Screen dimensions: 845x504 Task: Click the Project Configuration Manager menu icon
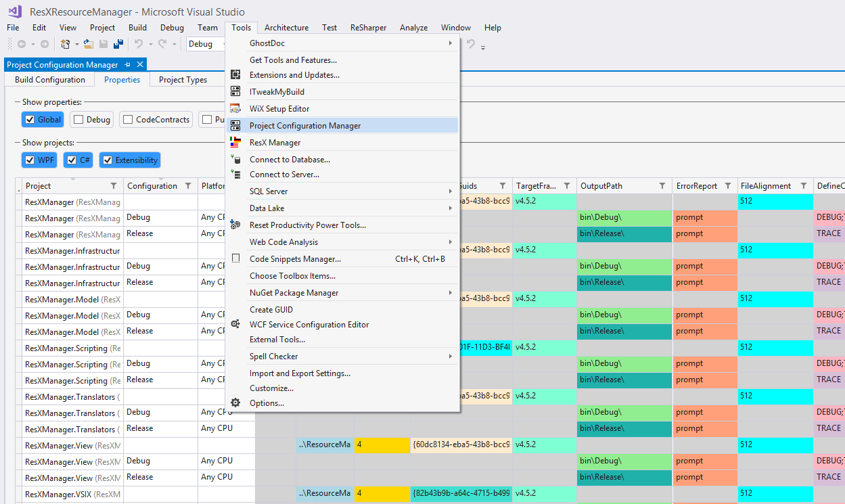[x=235, y=126]
